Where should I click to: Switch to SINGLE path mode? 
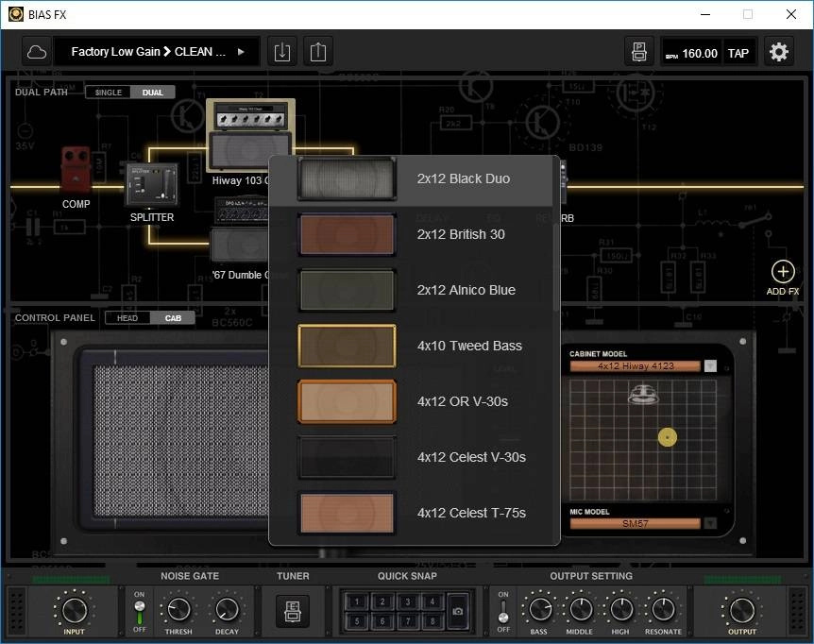108,93
